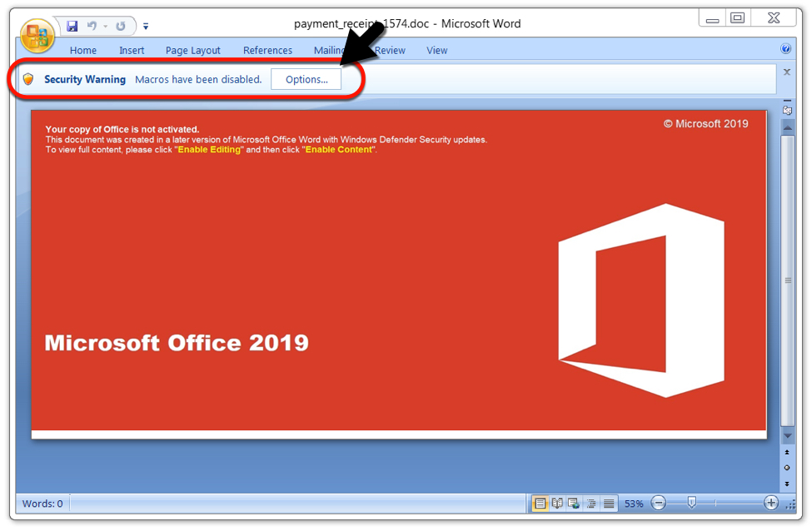Switch to Web Layout view icon
This screenshot has width=812, height=531.
(574, 503)
